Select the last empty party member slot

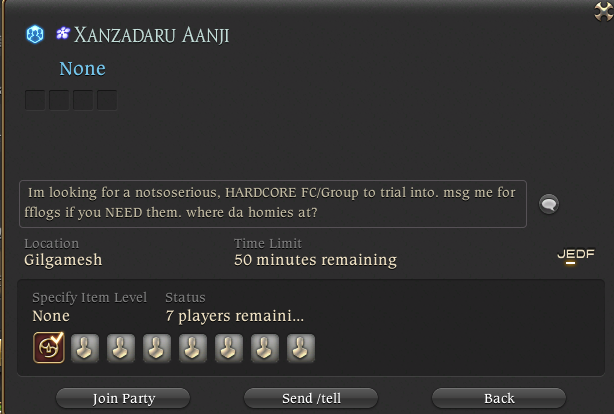[301, 348]
